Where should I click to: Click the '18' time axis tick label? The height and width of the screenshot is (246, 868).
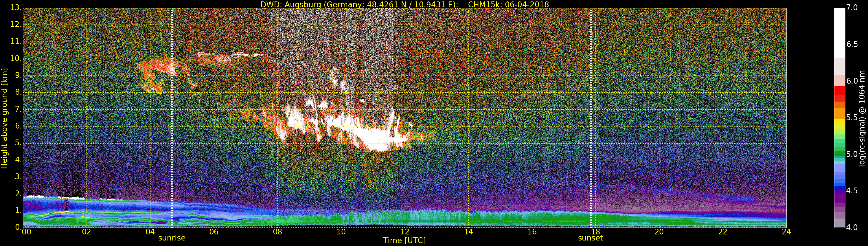(596, 232)
